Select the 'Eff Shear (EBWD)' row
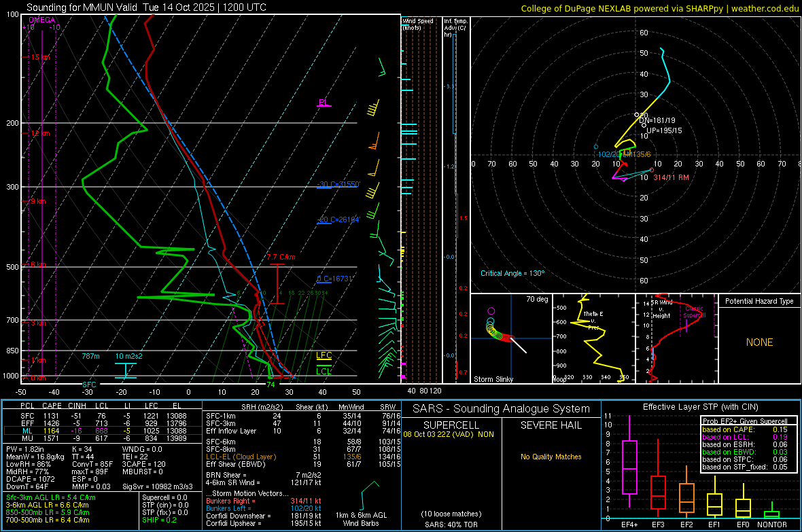The image size is (802, 532). 303,465
